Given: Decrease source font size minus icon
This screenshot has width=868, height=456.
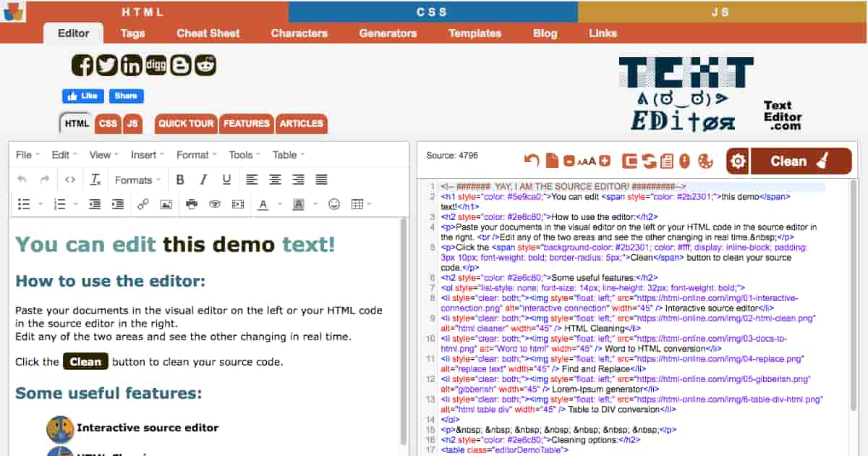Looking at the screenshot, I should click(x=569, y=161).
